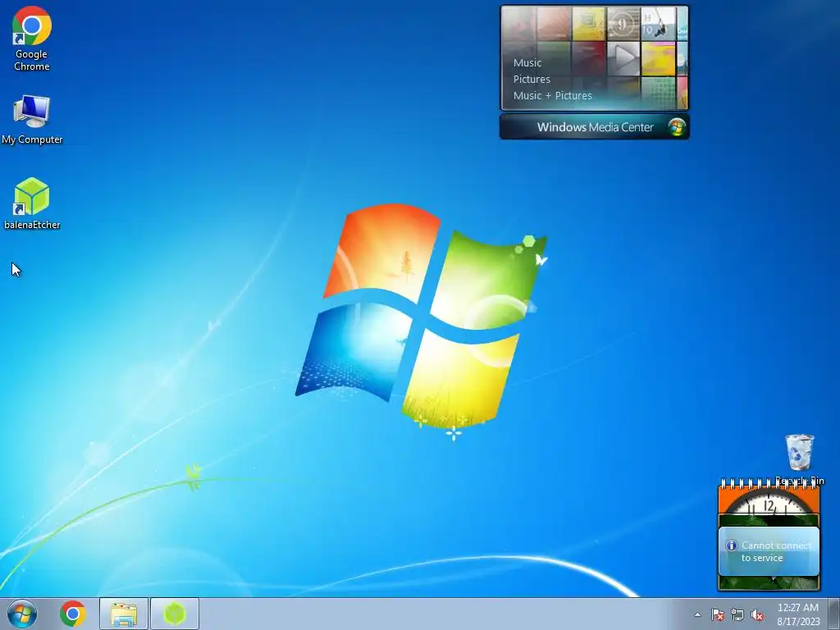Click the Media Center green Windows logo
The width and height of the screenshot is (840, 630).
(677, 127)
